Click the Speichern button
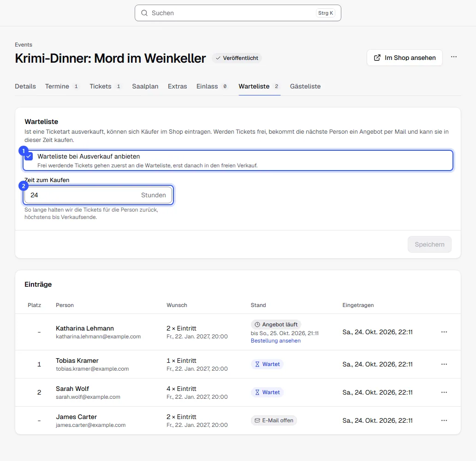Viewport: 476px width, 461px height. point(429,244)
